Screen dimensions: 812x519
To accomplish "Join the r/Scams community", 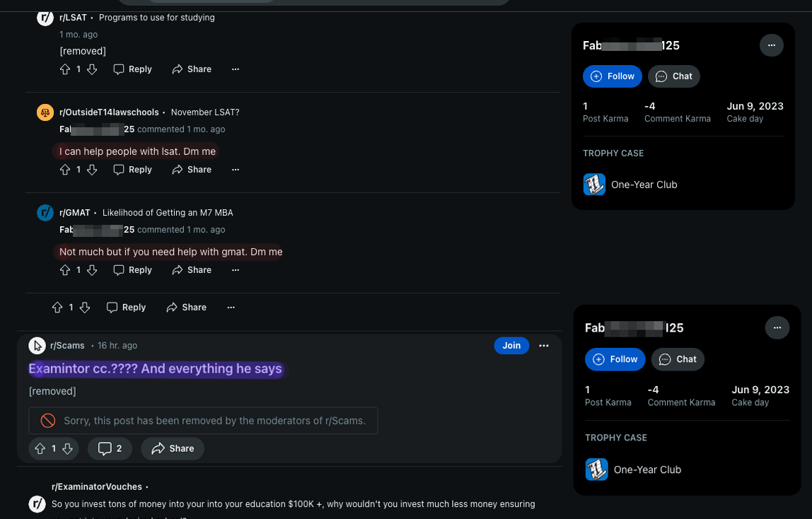I will point(511,346).
